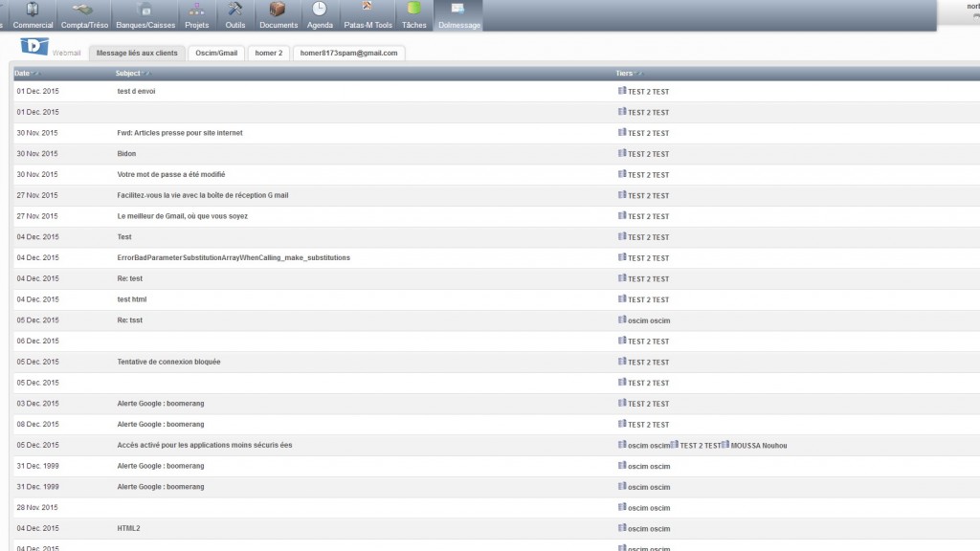Open the Documents menu
Screen dimensions: 980x551
[278, 15]
